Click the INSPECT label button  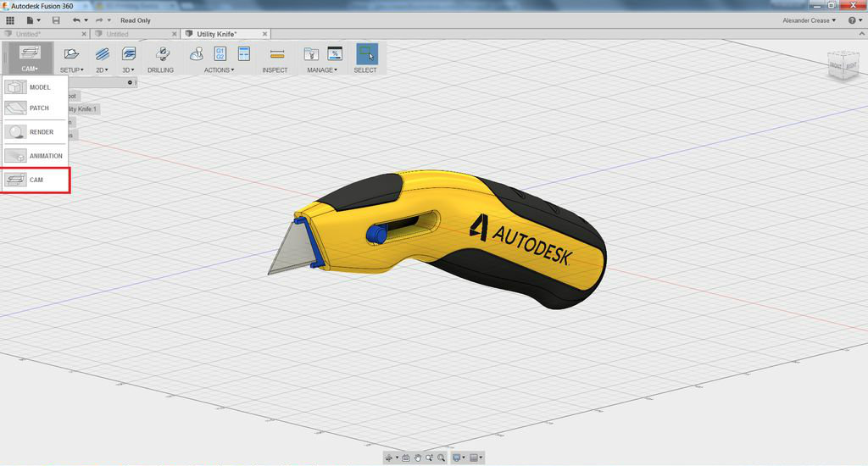click(275, 70)
